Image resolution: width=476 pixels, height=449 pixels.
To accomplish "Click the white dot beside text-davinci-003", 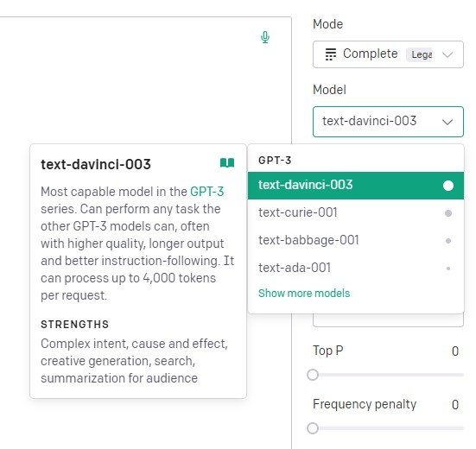I will coord(448,186).
